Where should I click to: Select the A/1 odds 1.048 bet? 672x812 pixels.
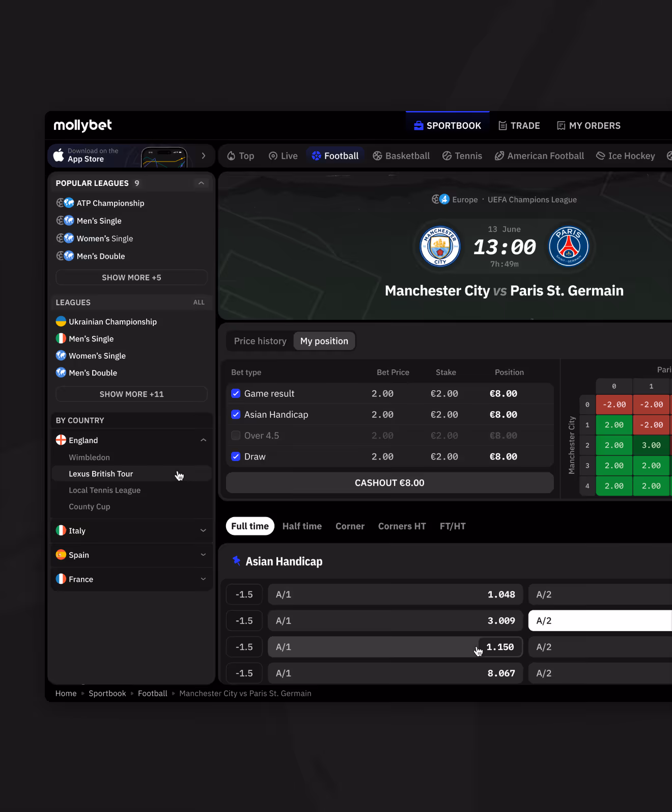coord(395,594)
